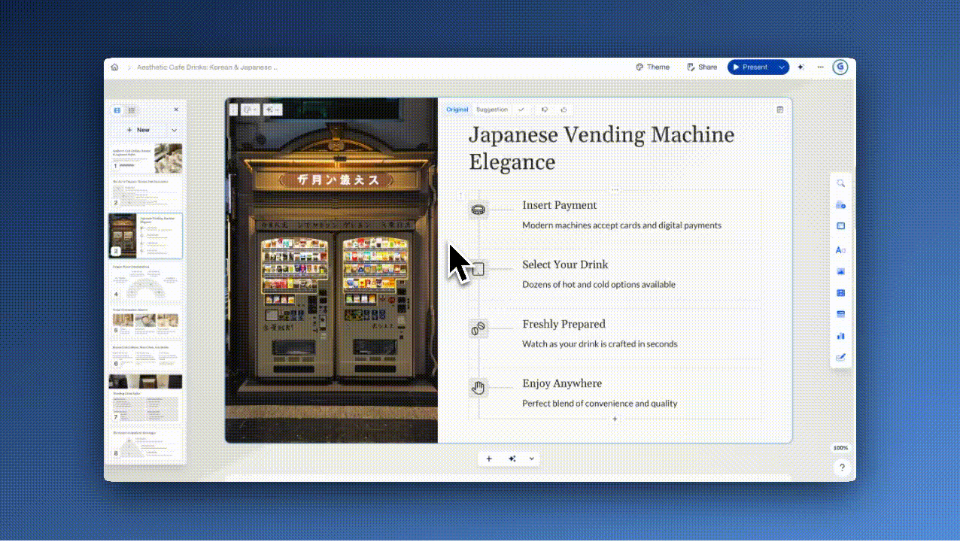Open the table rows icon in right toolbar
Viewport: 960px width, 543px height.
click(841, 315)
